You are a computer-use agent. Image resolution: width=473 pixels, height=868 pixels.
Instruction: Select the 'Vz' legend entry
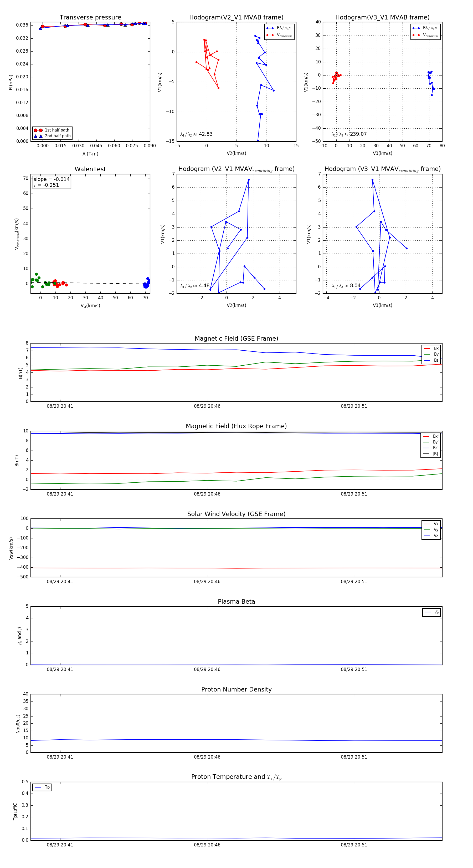click(x=431, y=536)
